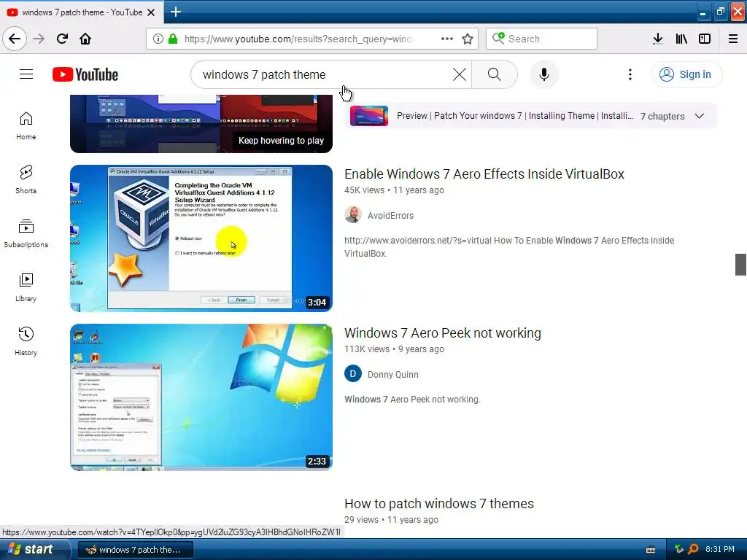Toggle the browser sidebar icon
Viewport: 747px width, 560px height.
tap(705, 39)
